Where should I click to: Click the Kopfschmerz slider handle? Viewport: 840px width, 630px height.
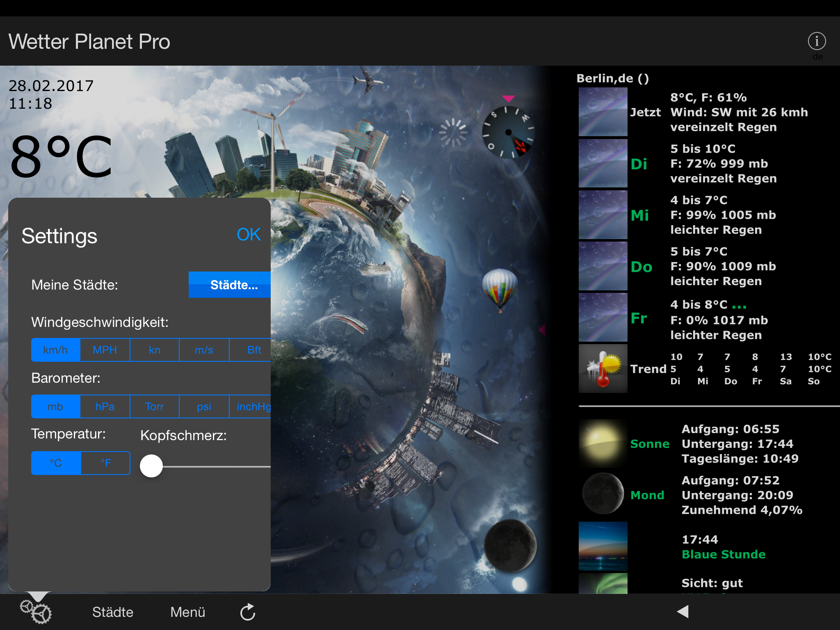(151, 466)
